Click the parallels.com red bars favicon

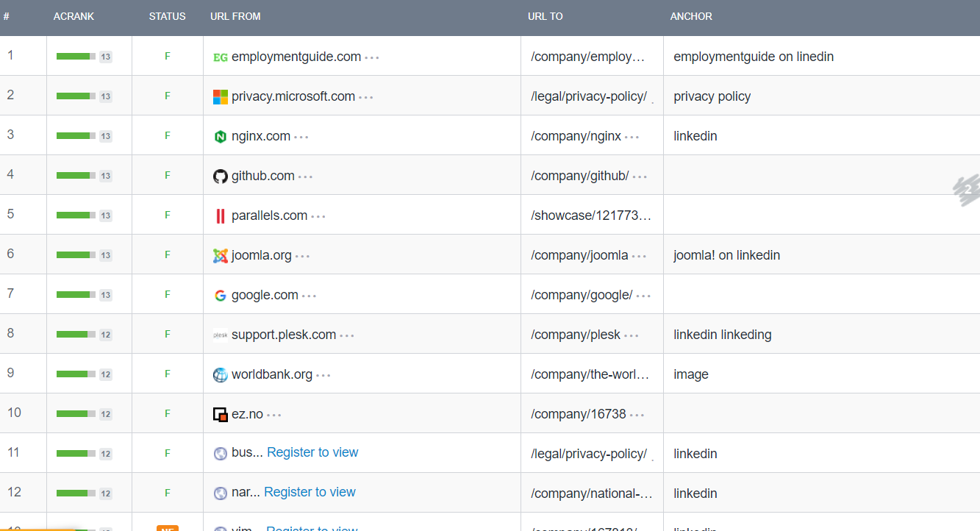coord(221,215)
